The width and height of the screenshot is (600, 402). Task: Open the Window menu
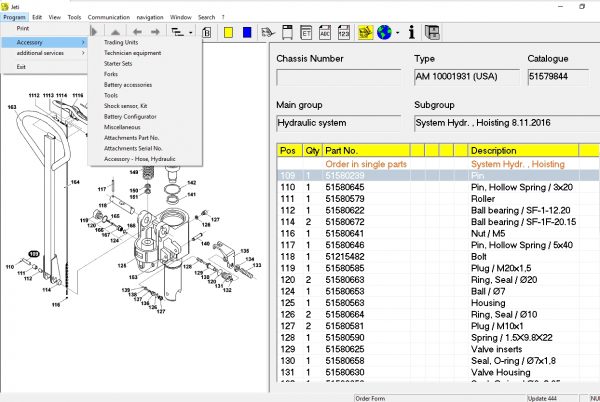click(x=181, y=17)
